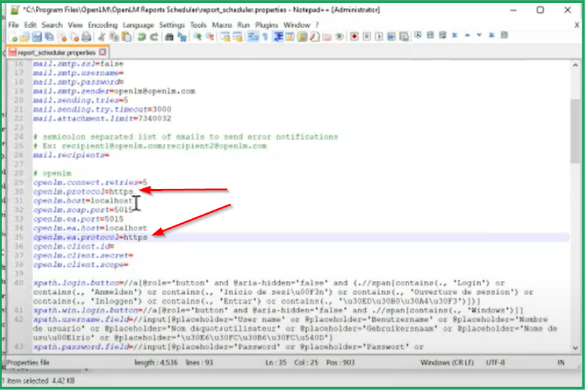Open the Plugins menu
The height and width of the screenshot is (392, 586).
pyautogui.click(x=267, y=24)
